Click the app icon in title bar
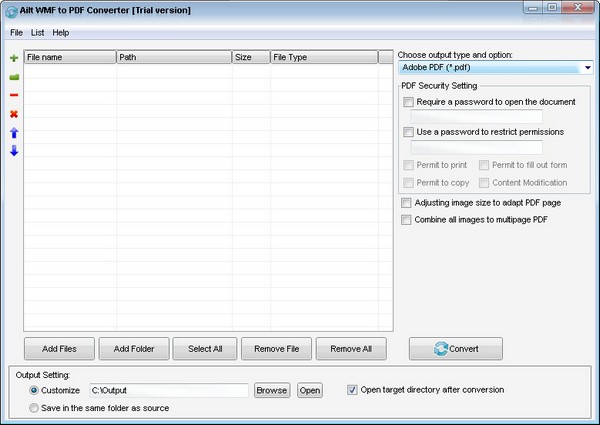Screen dimensions: 600x425 coord(11,11)
